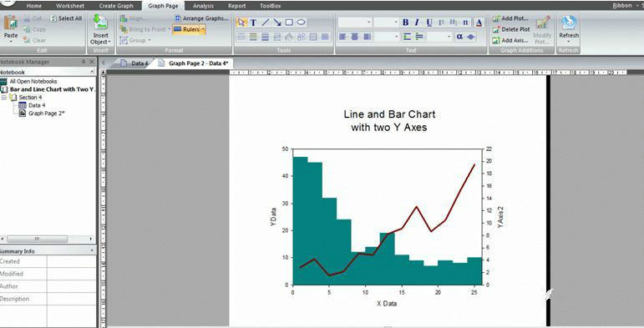Screen dimensions: 644x328
Task: Click the Arrange Graphs icon
Action: (x=201, y=18)
